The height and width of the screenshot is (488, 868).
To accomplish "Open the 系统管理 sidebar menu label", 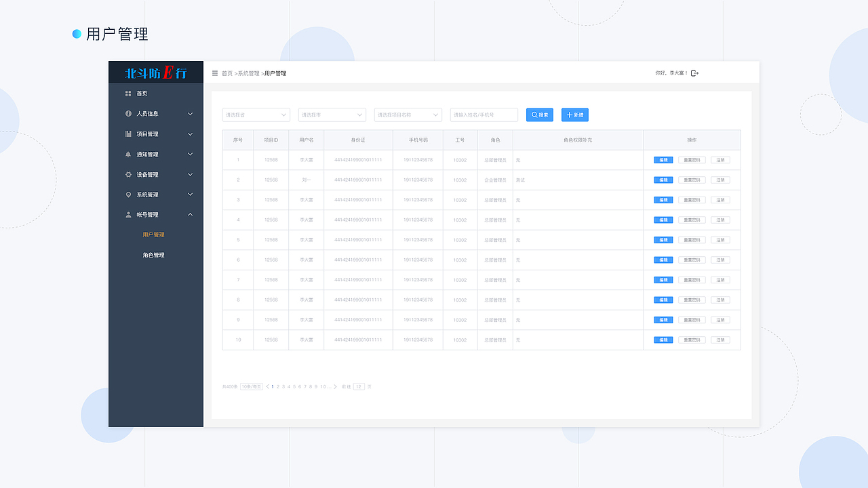I will [147, 195].
